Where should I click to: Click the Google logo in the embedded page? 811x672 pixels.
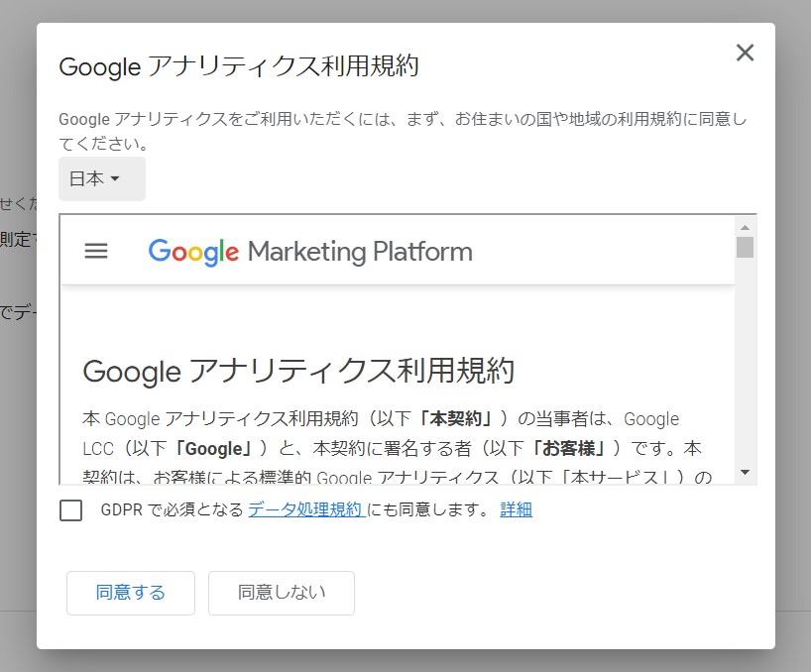tap(193, 251)
